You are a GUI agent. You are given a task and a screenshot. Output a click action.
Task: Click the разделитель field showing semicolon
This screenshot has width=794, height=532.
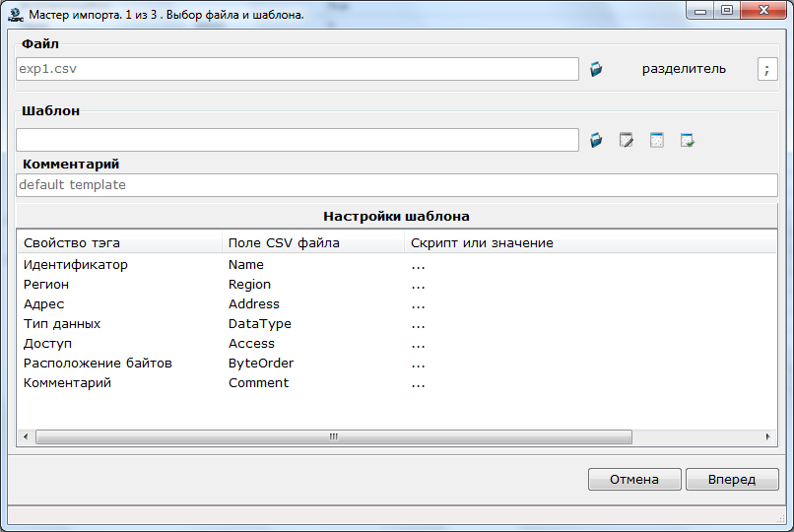click(x=767, y=69)
